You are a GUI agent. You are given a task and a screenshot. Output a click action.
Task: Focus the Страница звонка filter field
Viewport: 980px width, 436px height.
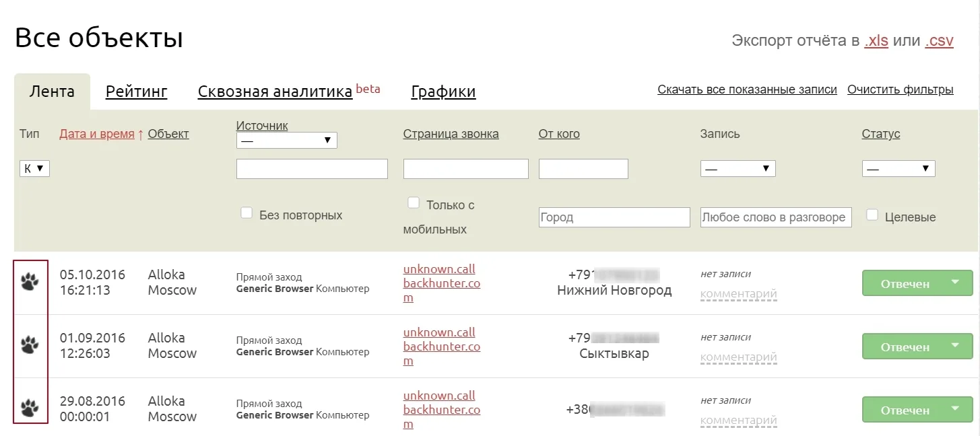click(x=466, y=169)
